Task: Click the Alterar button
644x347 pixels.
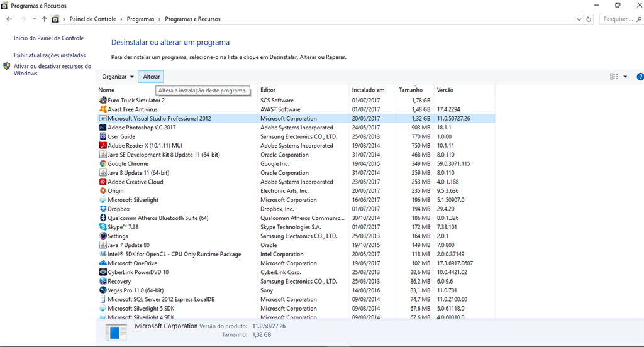Action: coord(151,77)
